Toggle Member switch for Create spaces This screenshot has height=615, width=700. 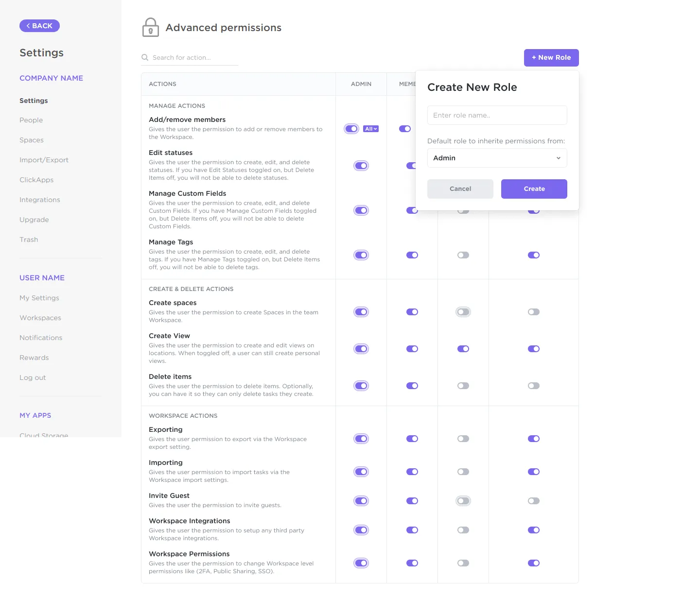412,312
